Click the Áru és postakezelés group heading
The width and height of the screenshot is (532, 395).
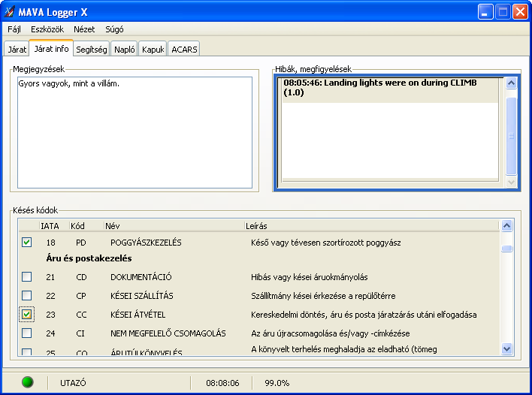point(89,258)
